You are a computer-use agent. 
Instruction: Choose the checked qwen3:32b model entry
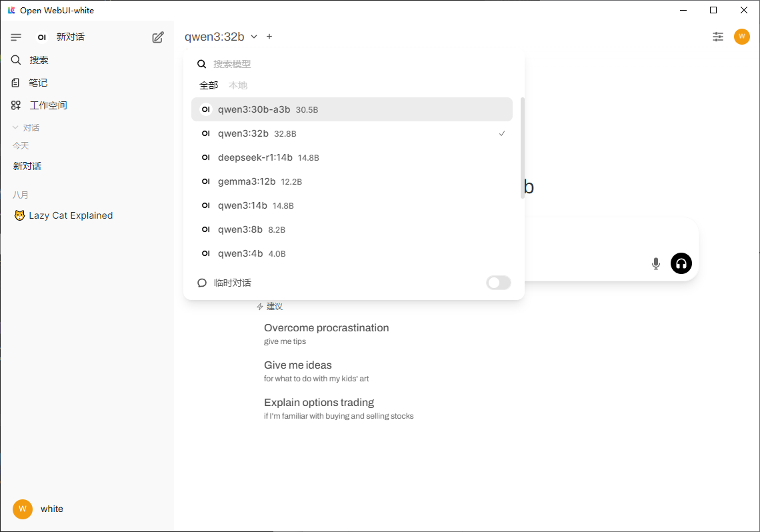[352, 134]
